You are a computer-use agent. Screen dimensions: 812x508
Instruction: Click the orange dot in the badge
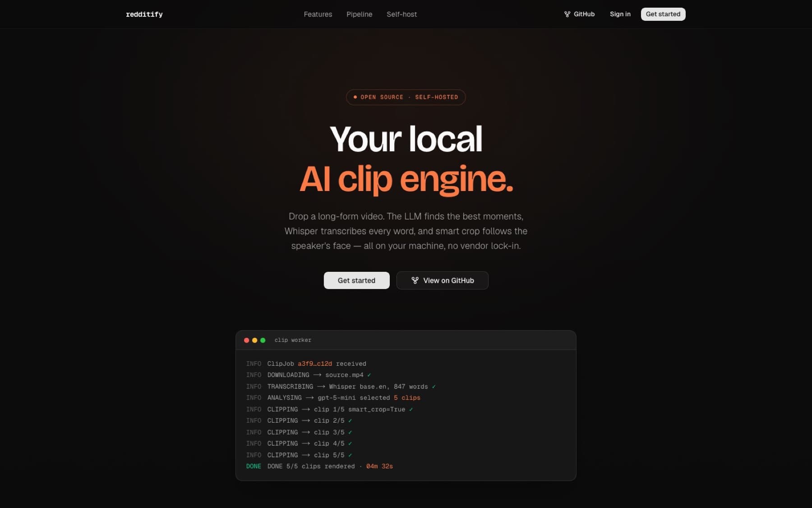tap(355, 97)
